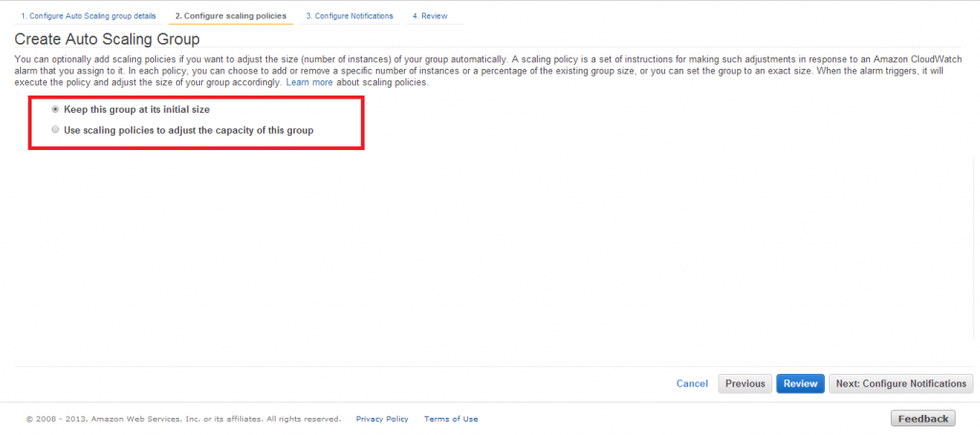Click the Create Auto Scaling Group heading
The image size is (980, 435).
coord(107,39)
